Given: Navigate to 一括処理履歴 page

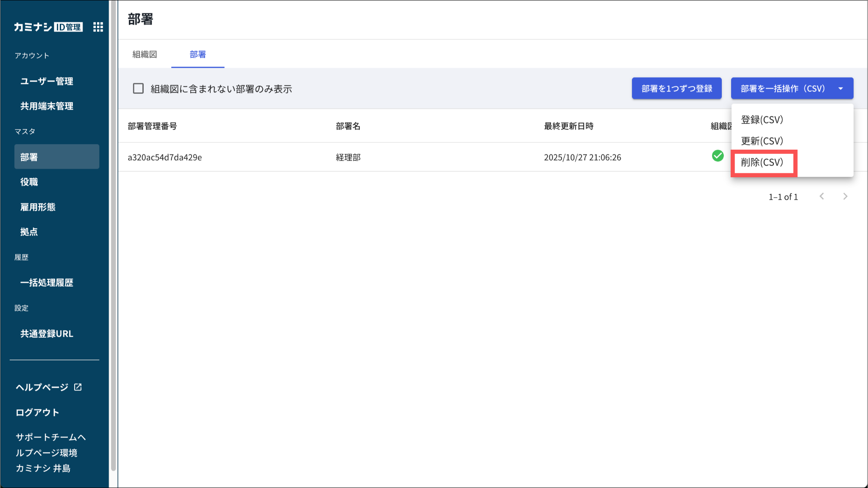Looking at the screenshot, I should coord(47,283).
